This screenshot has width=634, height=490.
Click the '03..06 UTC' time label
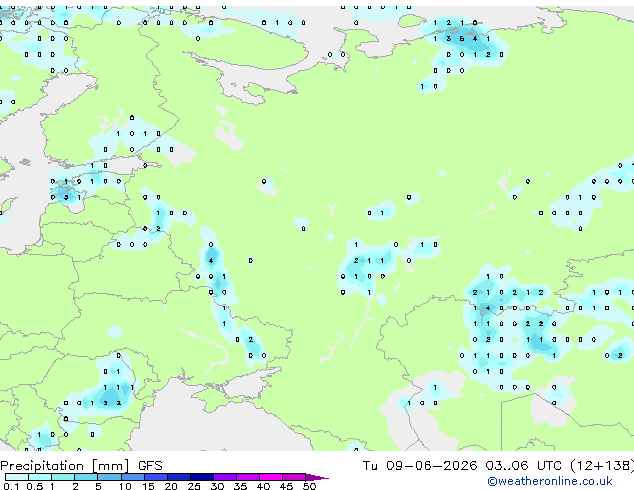(524, 466)
